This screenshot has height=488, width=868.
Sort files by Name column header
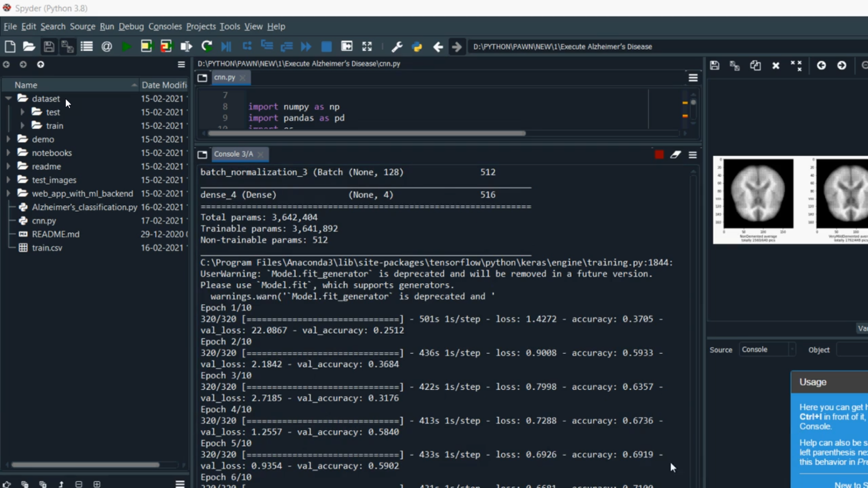(x=26, y=85)
